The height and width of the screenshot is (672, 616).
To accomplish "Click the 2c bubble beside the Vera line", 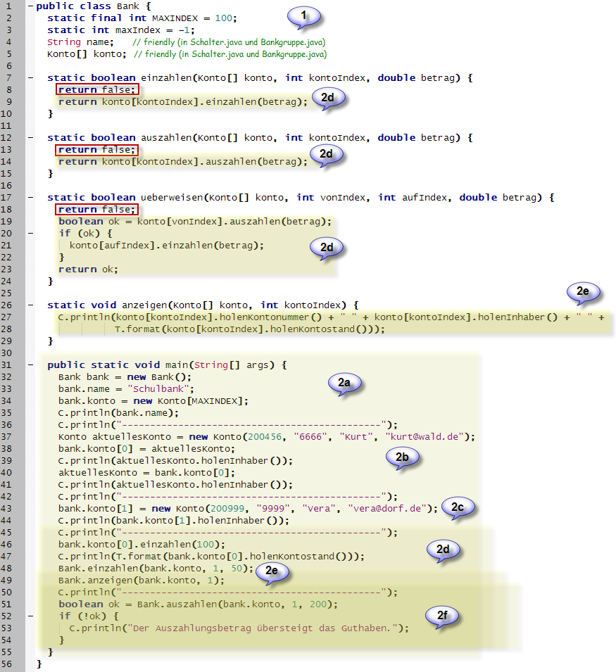I will (x=458, y=505).
